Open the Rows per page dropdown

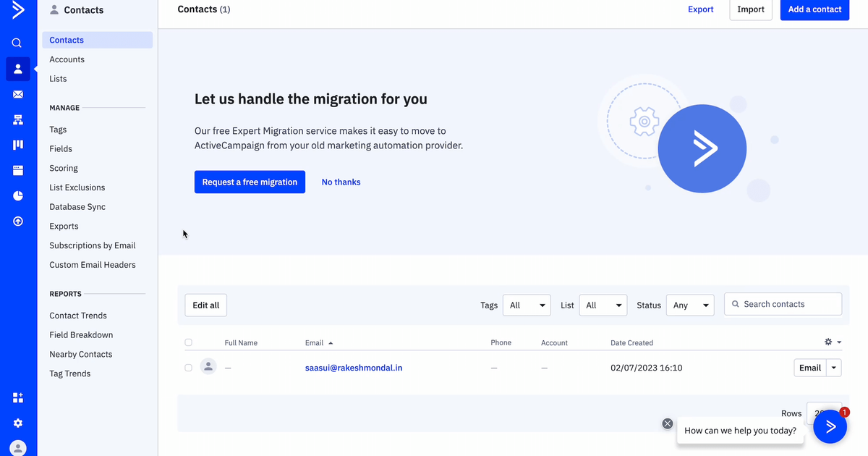824,413
